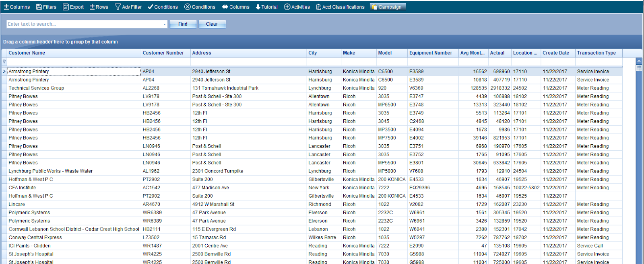Click address 2001 Centre Ave
Image resolution: width=644 pixels, height=264 pixels.
[x=210, y=246]
